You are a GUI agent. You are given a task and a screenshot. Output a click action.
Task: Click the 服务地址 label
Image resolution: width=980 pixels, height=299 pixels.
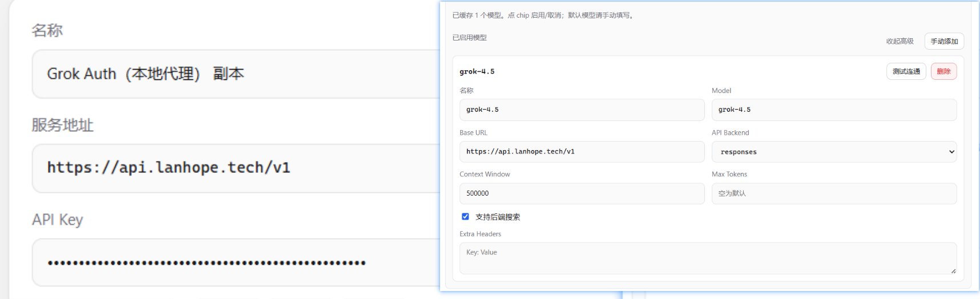[x=62, y=125]
